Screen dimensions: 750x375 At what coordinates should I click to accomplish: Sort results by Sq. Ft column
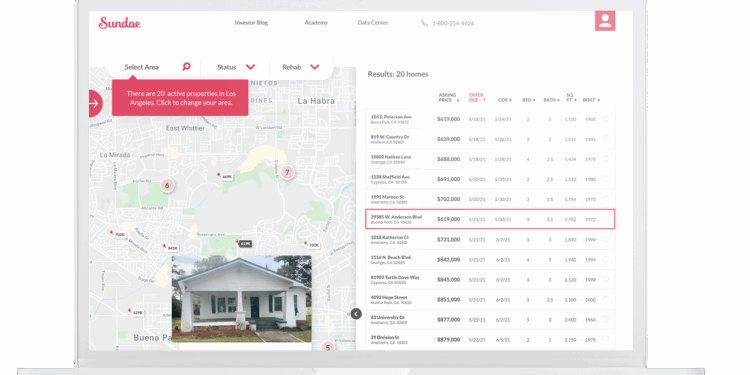click(572, 98)
